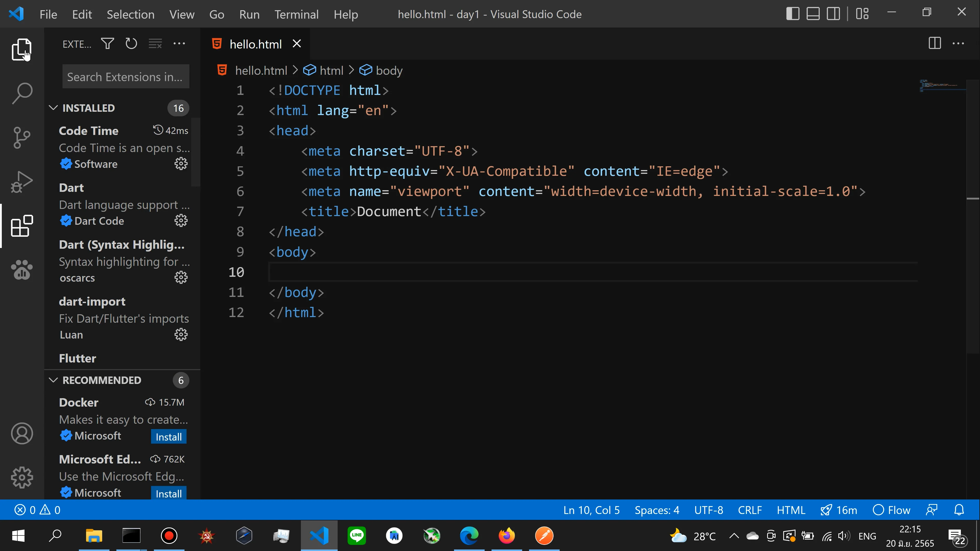
Task: Open the Terminal menu
Action: (296, 15)
